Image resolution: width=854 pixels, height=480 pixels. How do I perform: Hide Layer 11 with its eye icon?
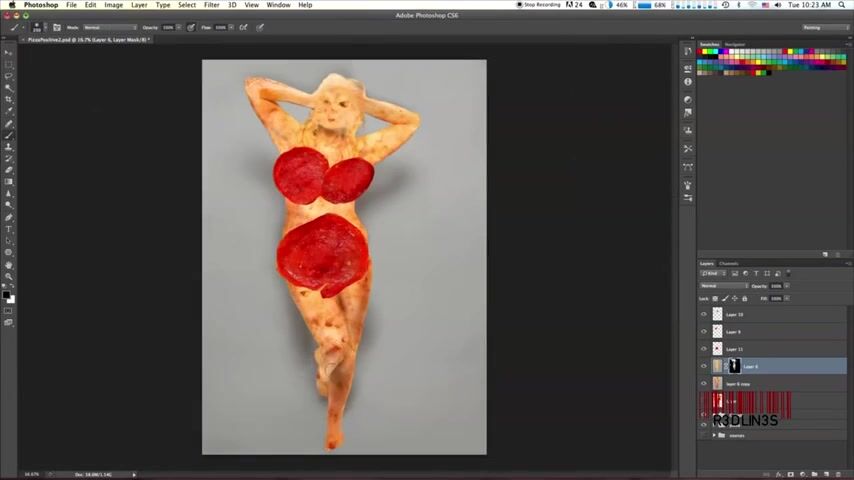click(704, 349)
